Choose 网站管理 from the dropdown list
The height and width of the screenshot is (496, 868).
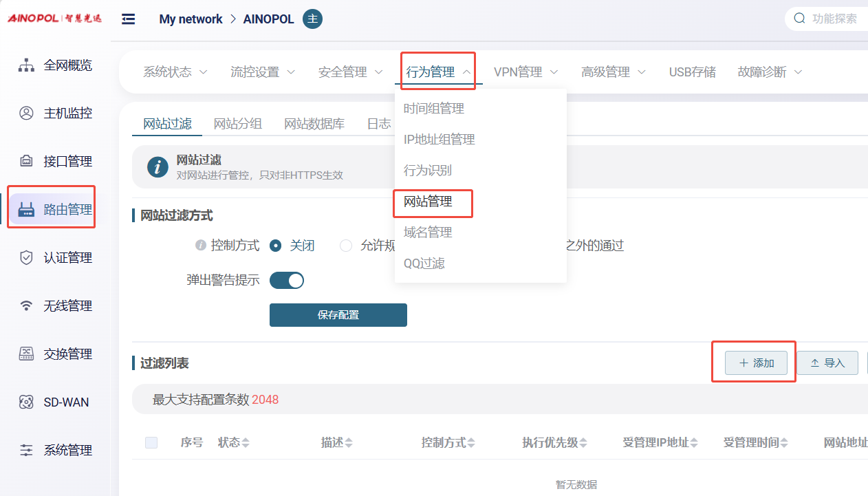click(428, 202)
